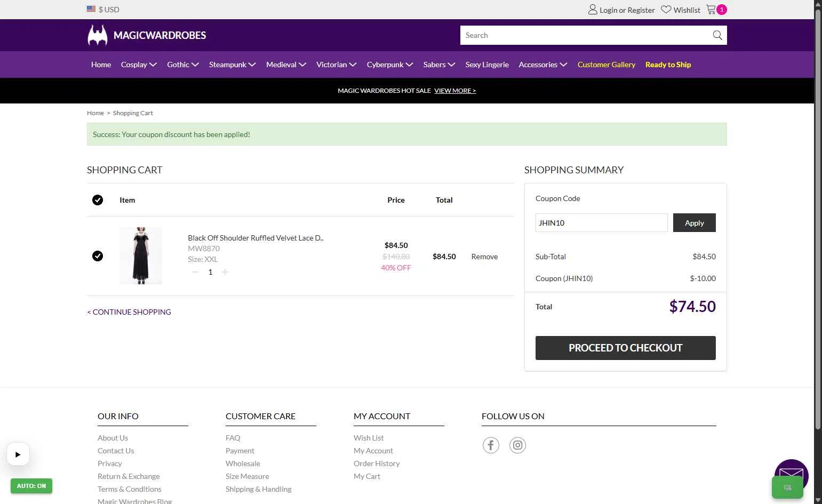Open Wish List footer link
Screen dimensions: 822x504
tap(369, 438)
